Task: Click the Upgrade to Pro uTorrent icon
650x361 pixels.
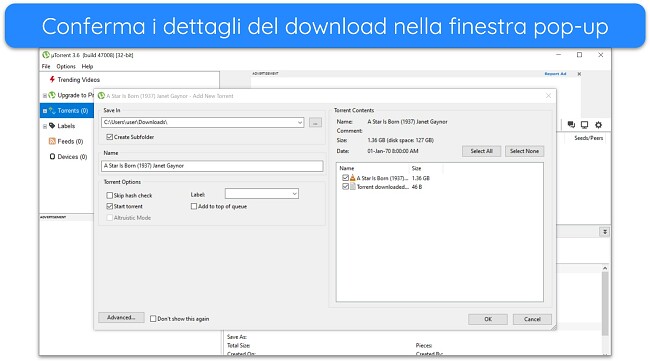Action: point(52,95)
